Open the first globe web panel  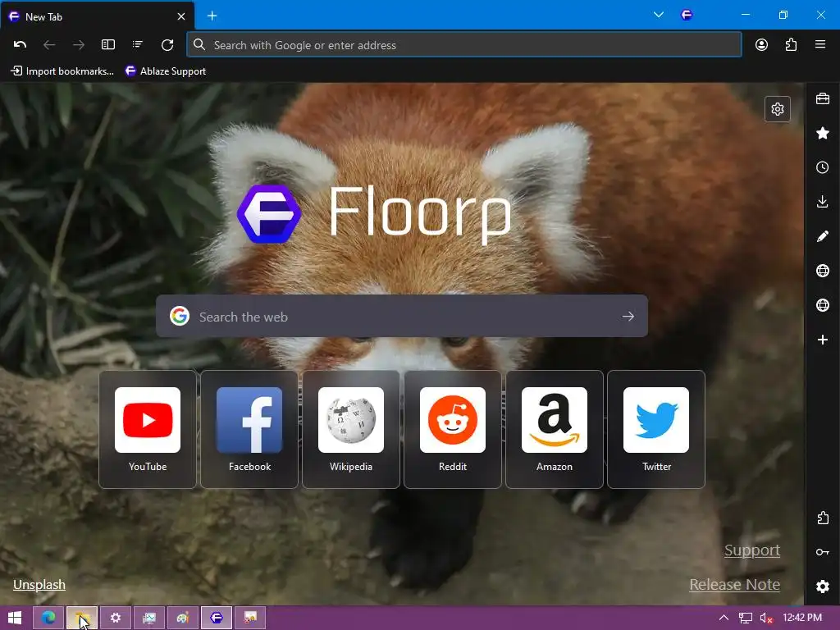(823, 271)
